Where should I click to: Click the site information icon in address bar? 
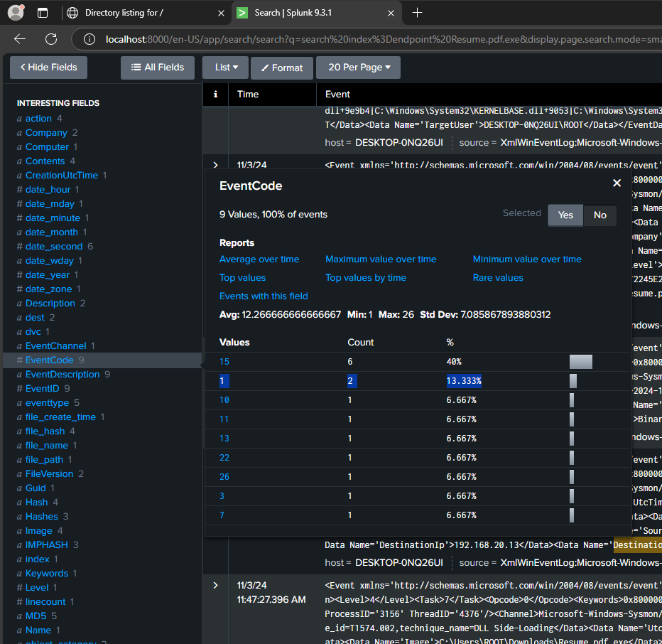coord(89,39)
